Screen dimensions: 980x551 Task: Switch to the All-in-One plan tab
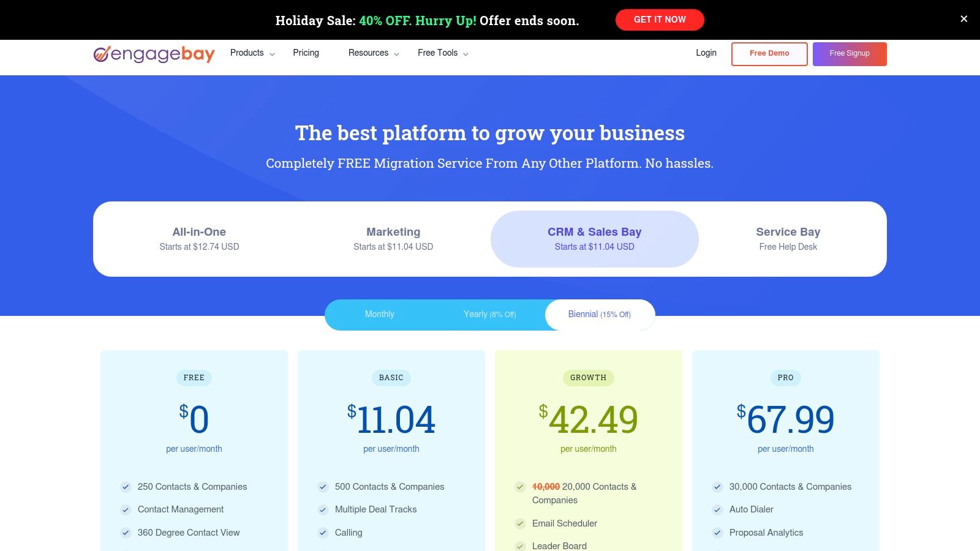pyautogui.click(x=199, y=239)
